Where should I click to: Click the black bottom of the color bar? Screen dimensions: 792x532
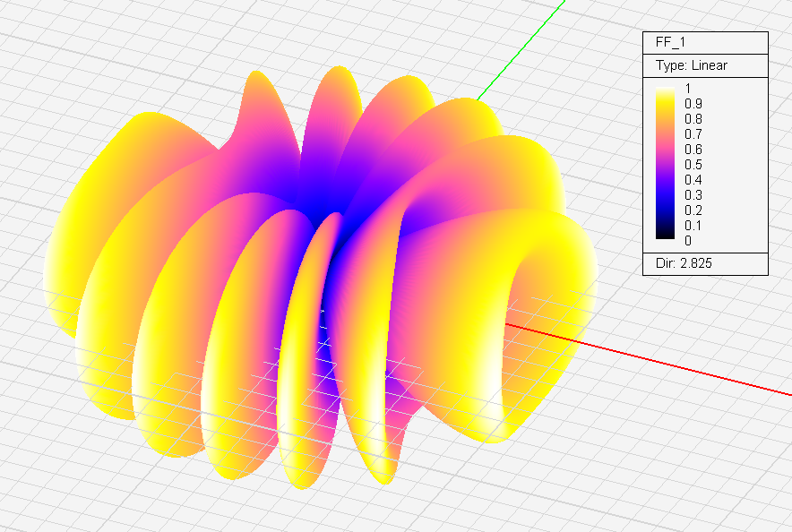tap(667, 236)
